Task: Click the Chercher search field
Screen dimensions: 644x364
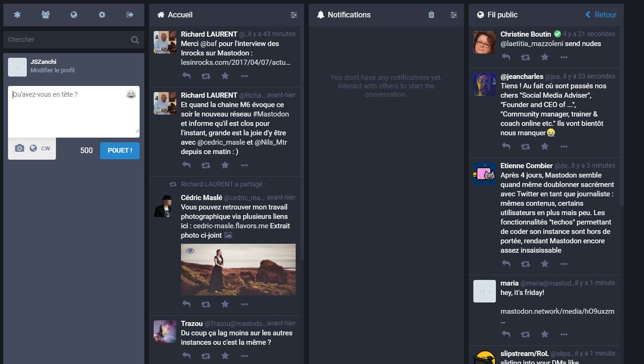Action: coord(74,39)
